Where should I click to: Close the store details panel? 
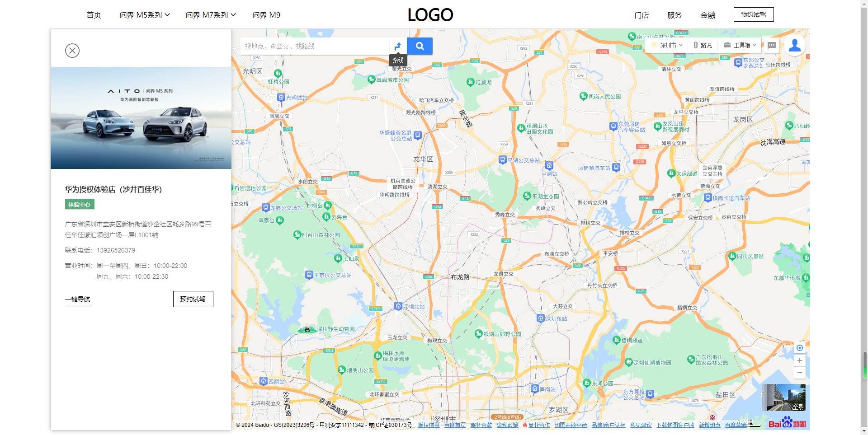72,51
